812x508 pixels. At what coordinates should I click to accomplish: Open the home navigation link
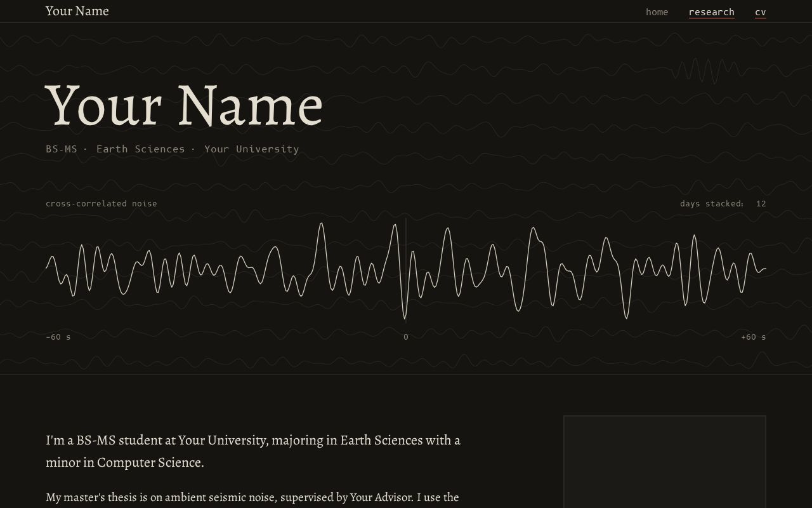pyautogui.click(x=657, y=12)
